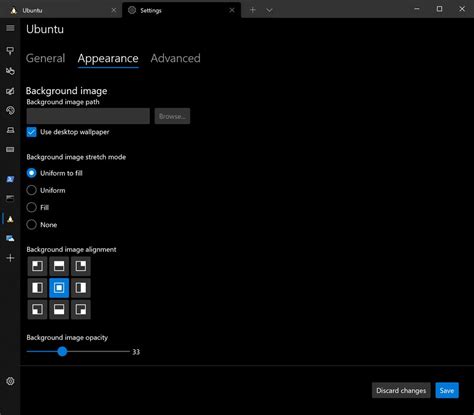Image resolution: width=474 pixels, height=415 pixels.
Task: Open a new tab with plus button
Action: (253, 10)
